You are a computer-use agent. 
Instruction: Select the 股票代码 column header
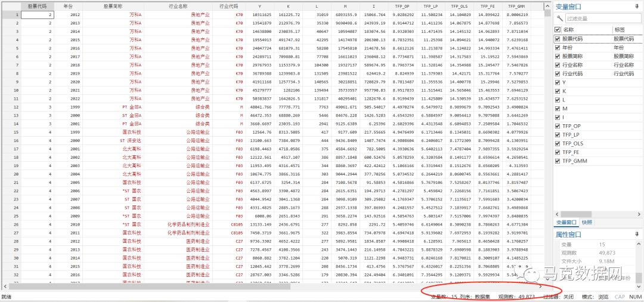click(38, 7)
